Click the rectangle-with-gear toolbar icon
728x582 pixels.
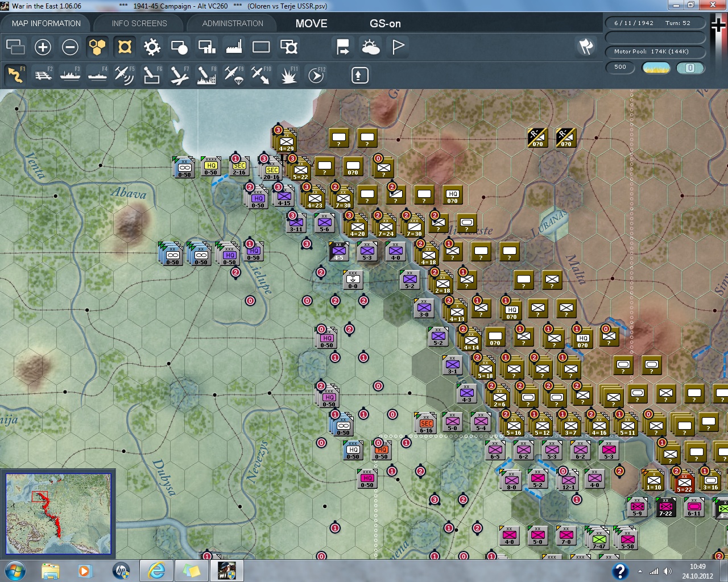tap(288, 47)
